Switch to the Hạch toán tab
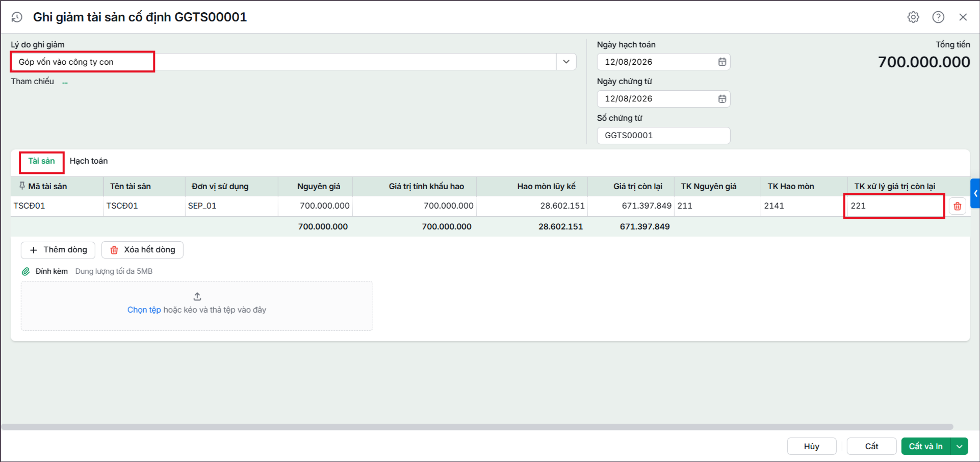 coord(89,161)
